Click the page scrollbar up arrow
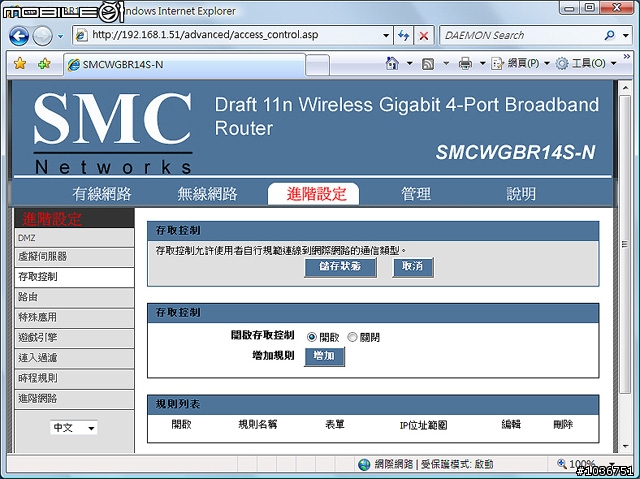This screenshot has height=479, width=640. click(625, 88)
